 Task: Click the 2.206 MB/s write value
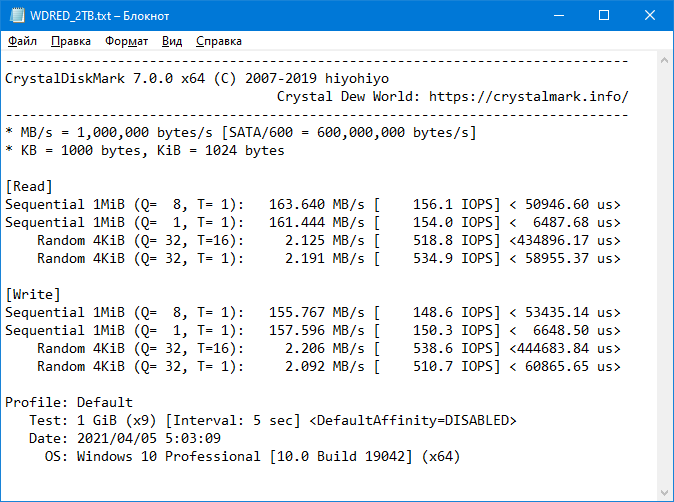point(325,349)
